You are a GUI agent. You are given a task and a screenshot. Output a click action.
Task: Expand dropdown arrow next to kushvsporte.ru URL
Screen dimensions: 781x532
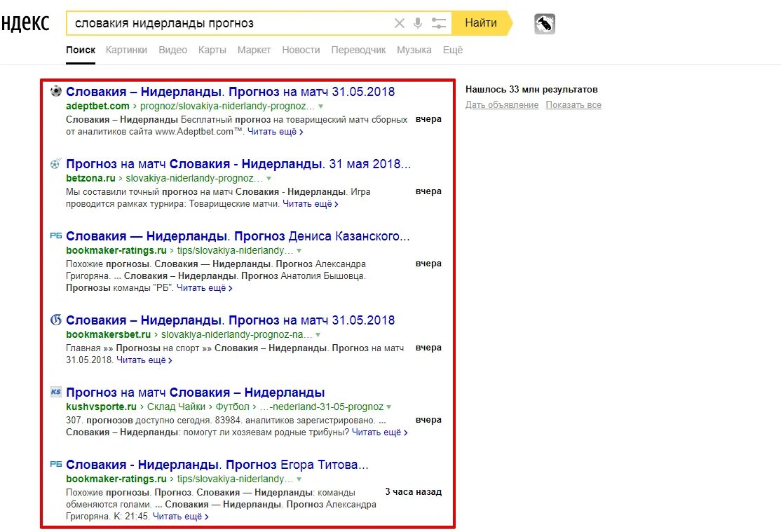point(388,407)
